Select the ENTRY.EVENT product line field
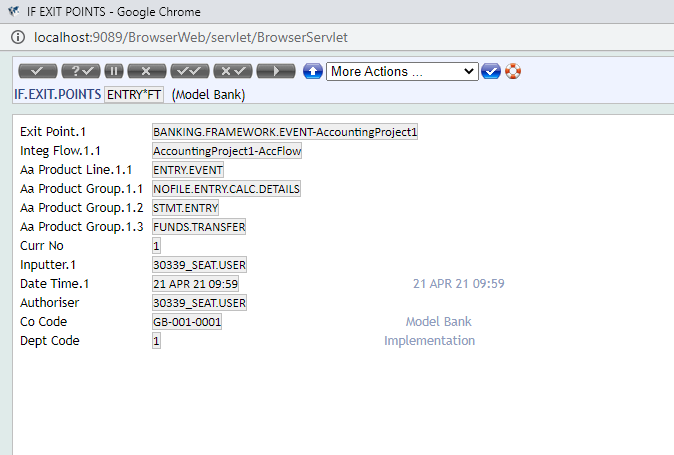674x455 pixels. pyautogui.click(x=188, y=170)
